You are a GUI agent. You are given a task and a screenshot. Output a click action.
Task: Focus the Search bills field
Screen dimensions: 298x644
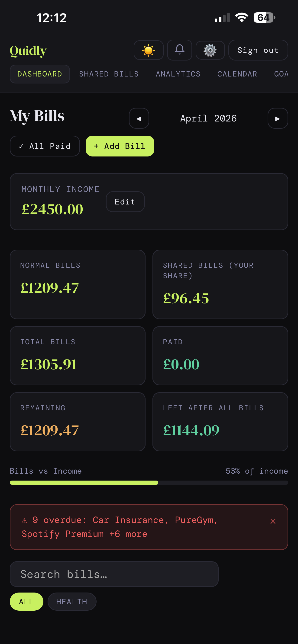click(114, 574)
